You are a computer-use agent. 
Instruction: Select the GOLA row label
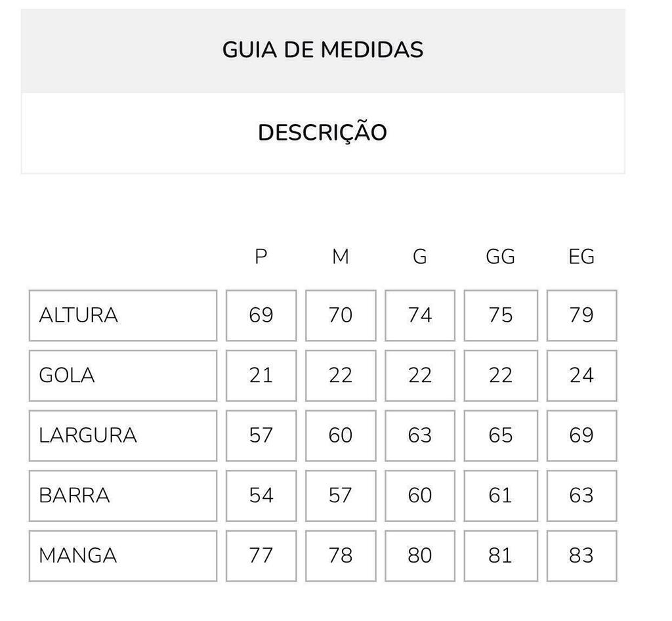[x=123, y=375]
